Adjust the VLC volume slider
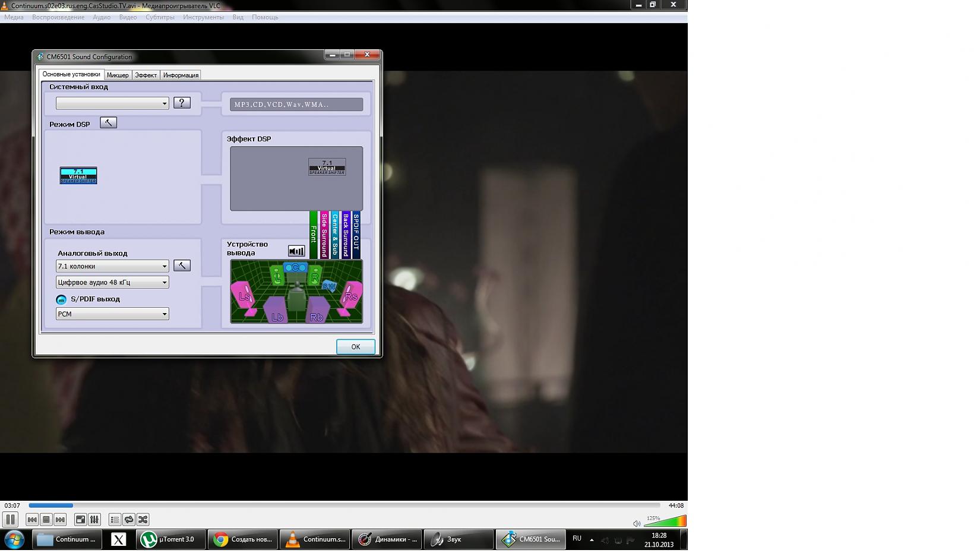Screen dimensions: 980x556 click(x=665, y=522)
